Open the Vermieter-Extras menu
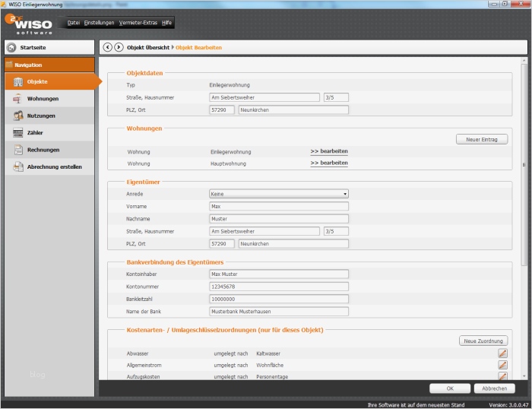The height and width of the screenshot is (409, 532). (x=138, y=23)
